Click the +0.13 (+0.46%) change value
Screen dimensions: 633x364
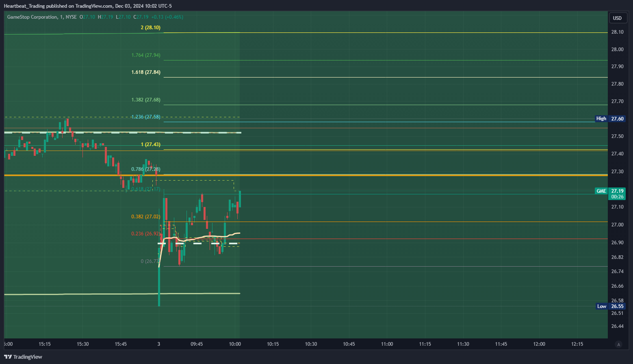[x=167, y=17]
